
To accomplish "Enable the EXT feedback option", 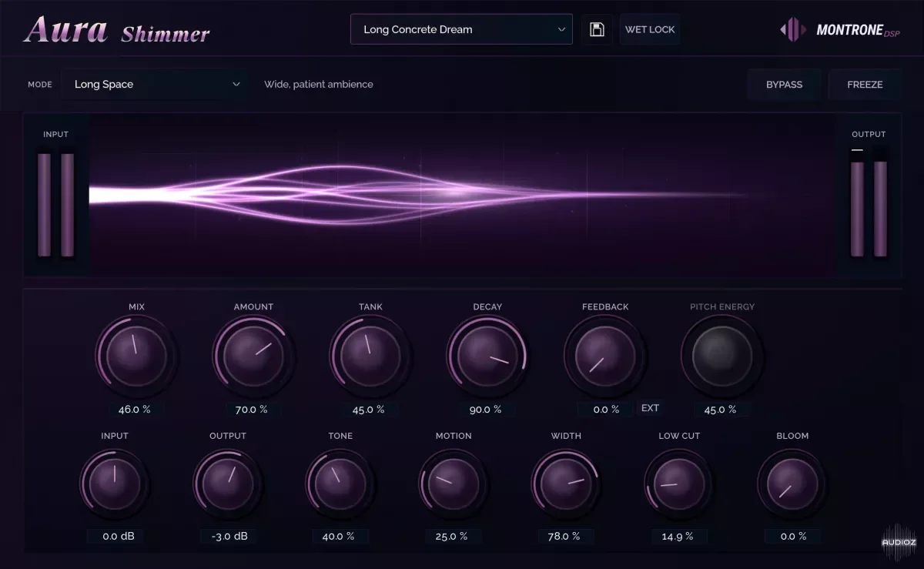I will pos(650,408).
